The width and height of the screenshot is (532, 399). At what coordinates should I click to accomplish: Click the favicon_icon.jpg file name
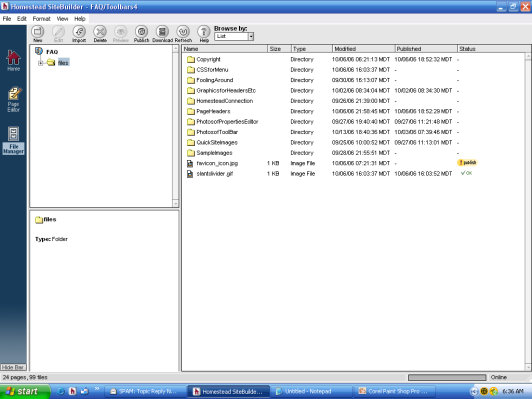click(217, 163)
